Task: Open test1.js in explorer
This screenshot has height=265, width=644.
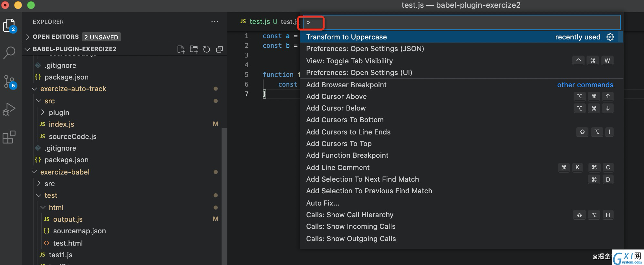Action: pos(60,255)
